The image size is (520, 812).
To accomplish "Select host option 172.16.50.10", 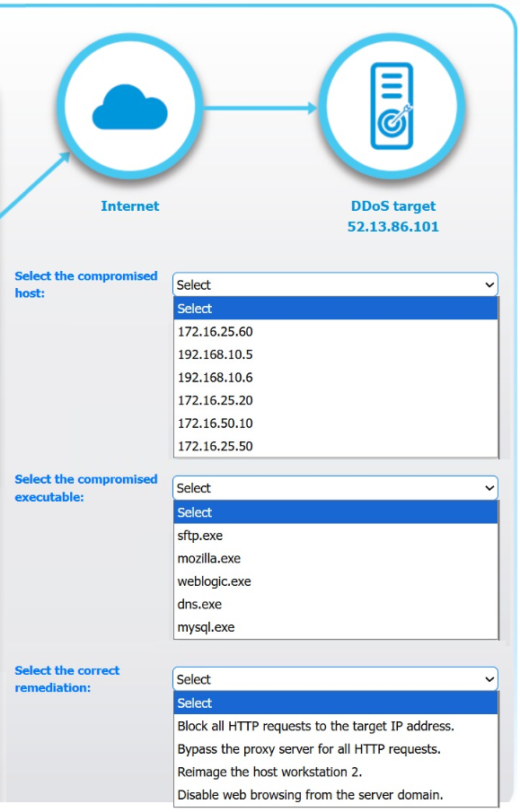I will point(335,423).
